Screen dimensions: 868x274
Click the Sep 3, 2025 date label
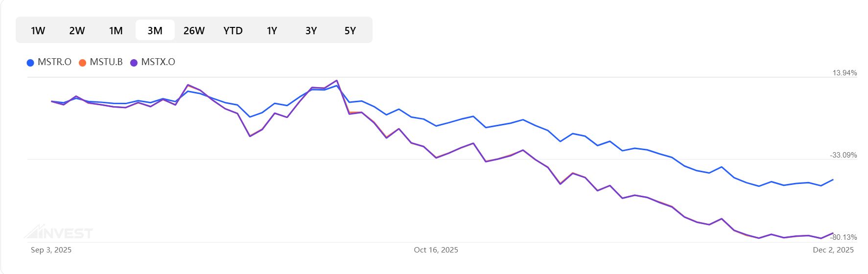pos(51,250)
